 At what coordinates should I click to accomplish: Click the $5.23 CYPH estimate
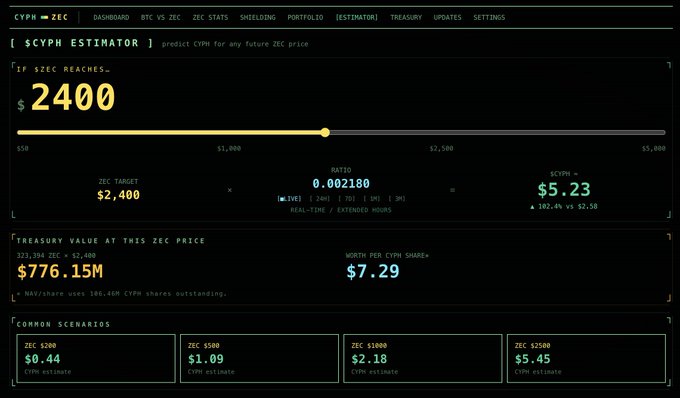(564, 189)
